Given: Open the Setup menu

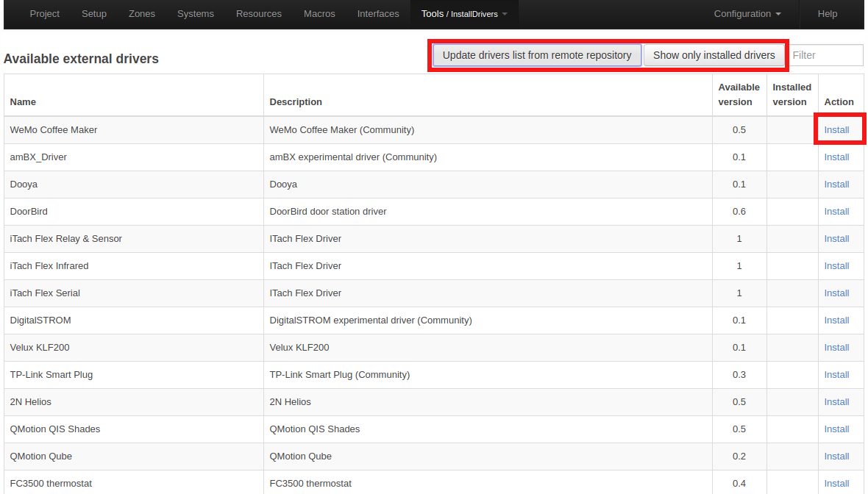Looking at the screenshot, I should (x=94, y=14).
